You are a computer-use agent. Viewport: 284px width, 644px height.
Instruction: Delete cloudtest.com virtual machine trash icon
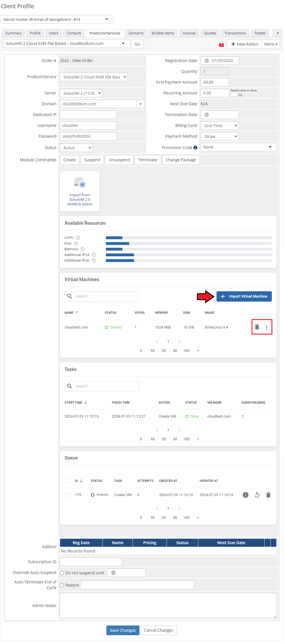point(257,327)
